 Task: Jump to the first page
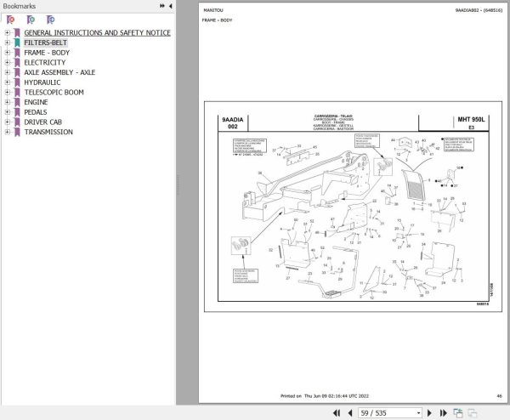(x=337, y=413)
